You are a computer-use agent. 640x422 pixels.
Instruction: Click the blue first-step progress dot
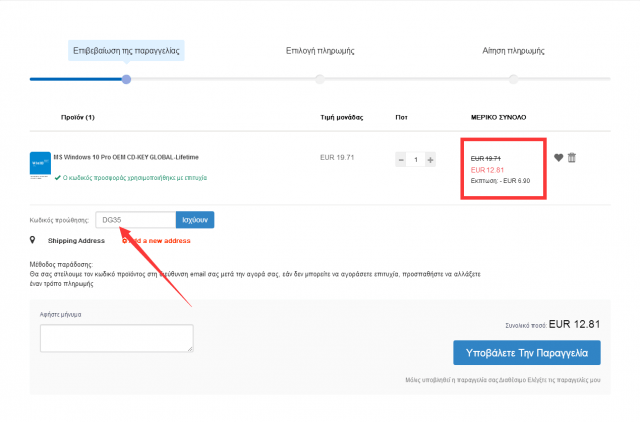point(126,79)
